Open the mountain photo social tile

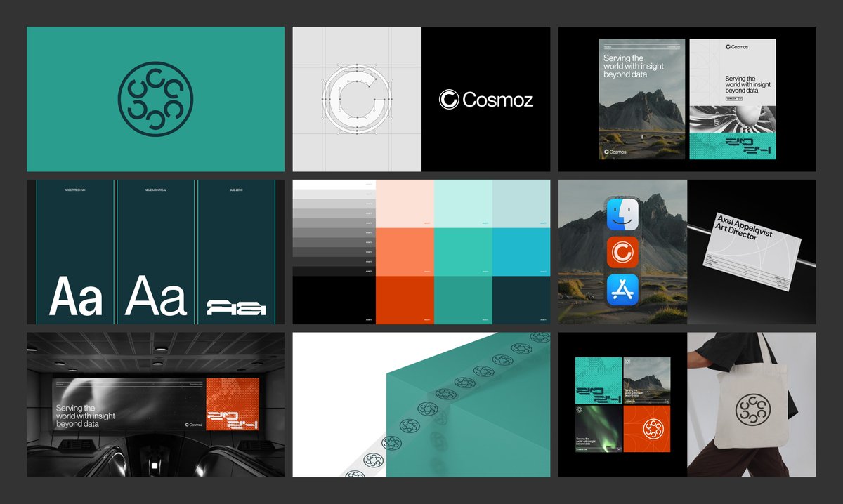[647, 380]
